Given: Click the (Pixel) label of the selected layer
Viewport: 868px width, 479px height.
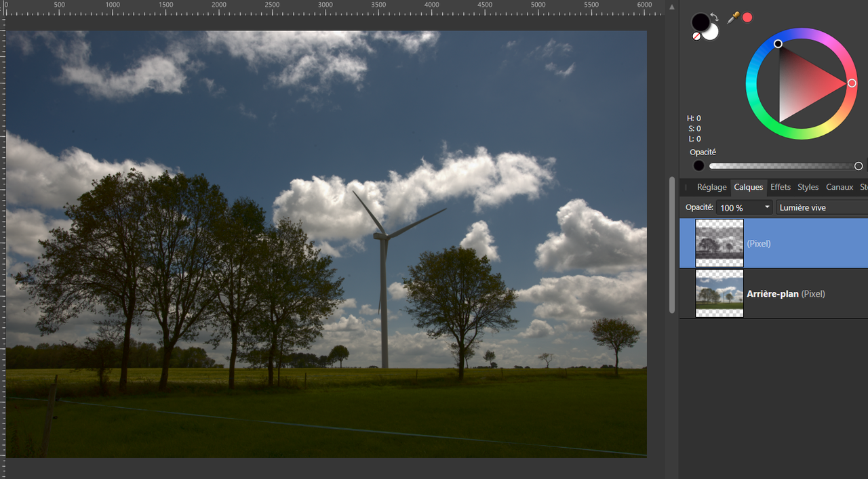Looking at the screenshot, I should tap(759, 244).
